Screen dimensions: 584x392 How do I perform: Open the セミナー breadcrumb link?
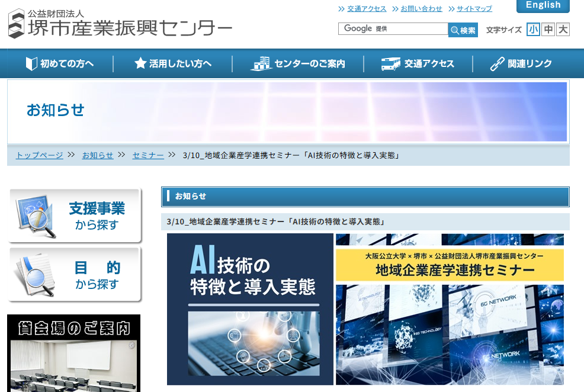point(147,156)
